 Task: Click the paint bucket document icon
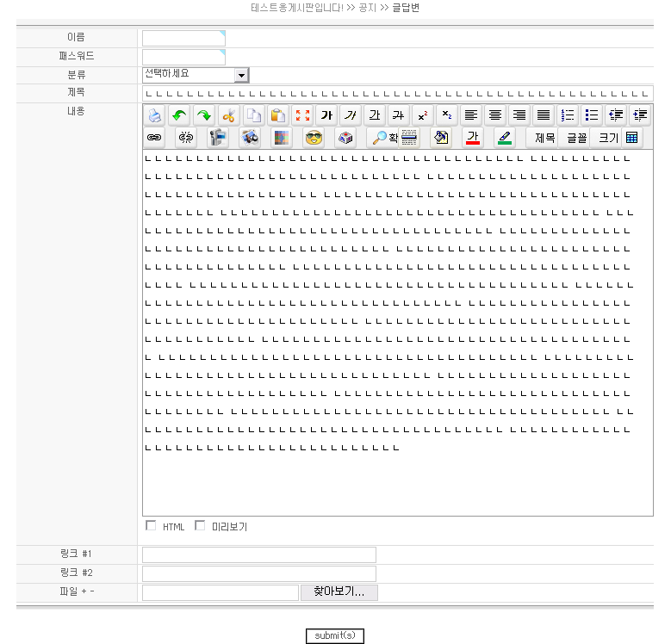pyautogui.click(x=441, y=138)
